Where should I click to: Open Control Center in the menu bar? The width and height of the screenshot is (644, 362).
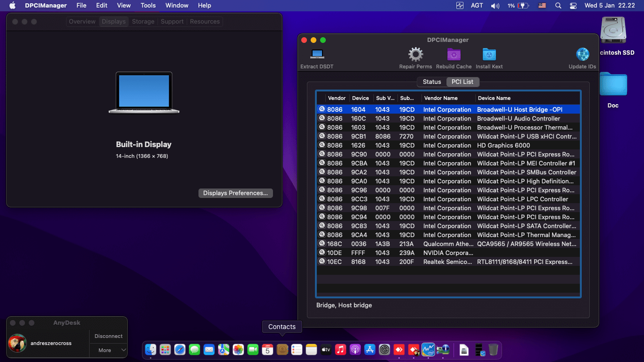click(x=573, y=6)
